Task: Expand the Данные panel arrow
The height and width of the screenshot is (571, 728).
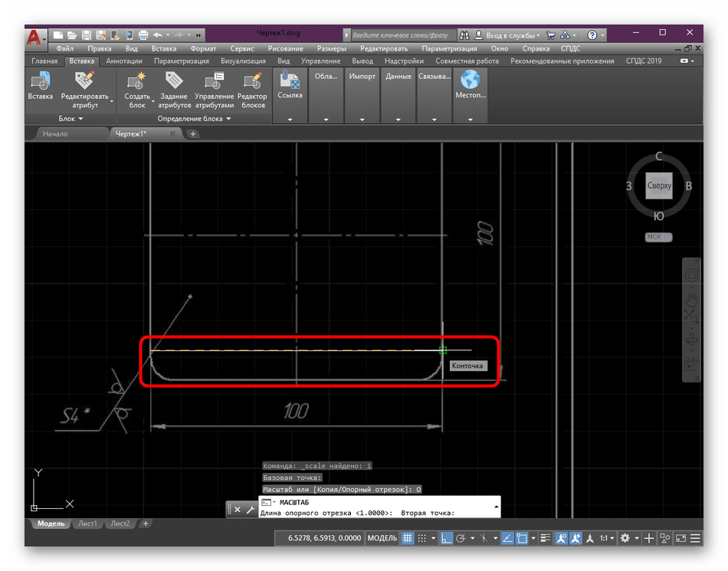Action: point(398,120)
